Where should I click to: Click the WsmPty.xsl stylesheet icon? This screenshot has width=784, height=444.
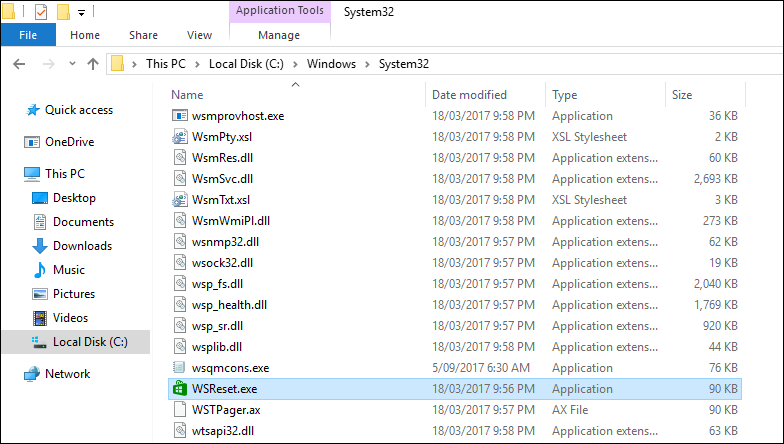point(180,137)
